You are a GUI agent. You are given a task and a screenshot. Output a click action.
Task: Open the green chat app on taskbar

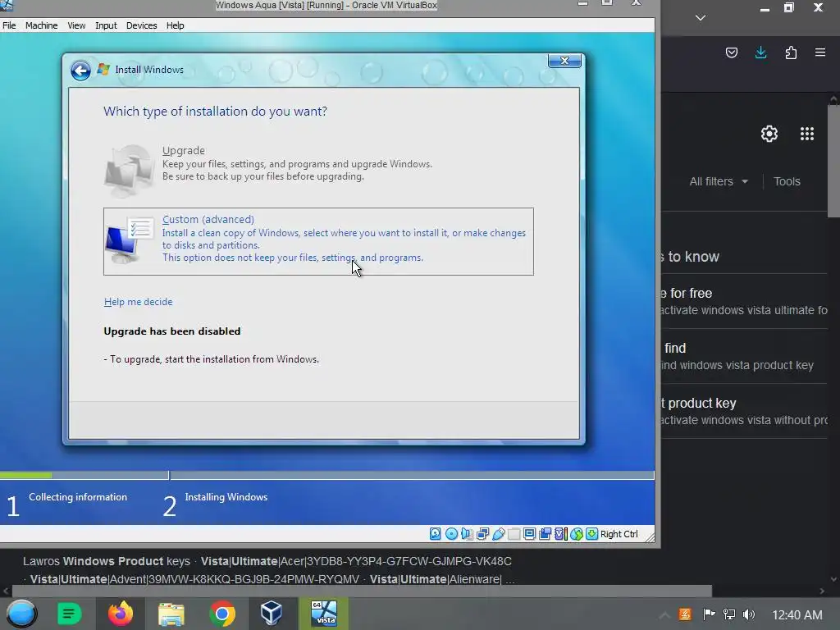coord(69,614)
